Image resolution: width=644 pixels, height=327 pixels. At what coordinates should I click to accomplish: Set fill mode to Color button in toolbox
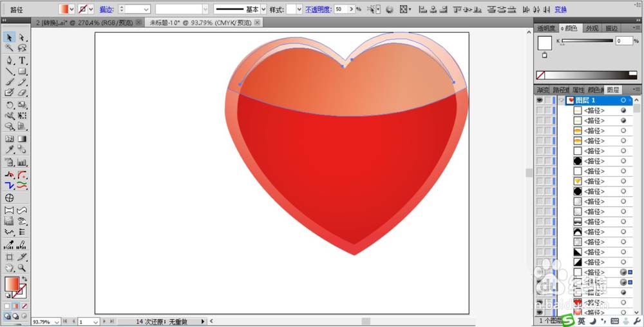click(7, 306)
